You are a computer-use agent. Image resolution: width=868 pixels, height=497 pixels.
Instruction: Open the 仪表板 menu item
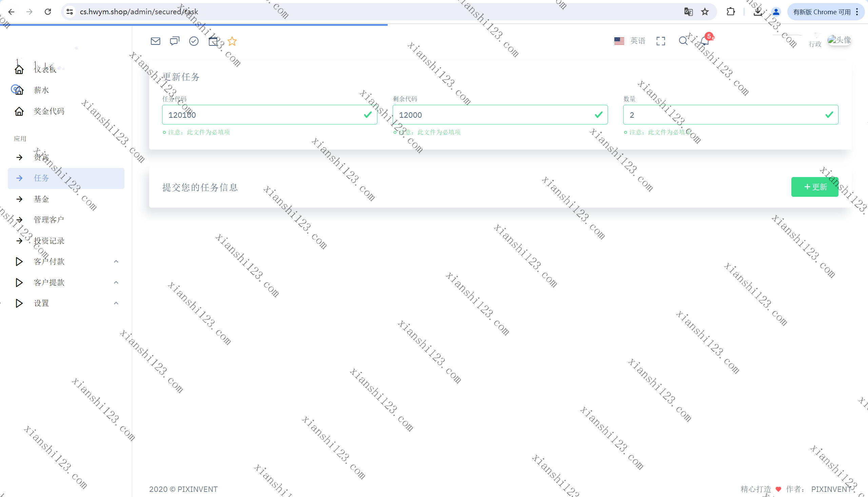click(66, 69)
